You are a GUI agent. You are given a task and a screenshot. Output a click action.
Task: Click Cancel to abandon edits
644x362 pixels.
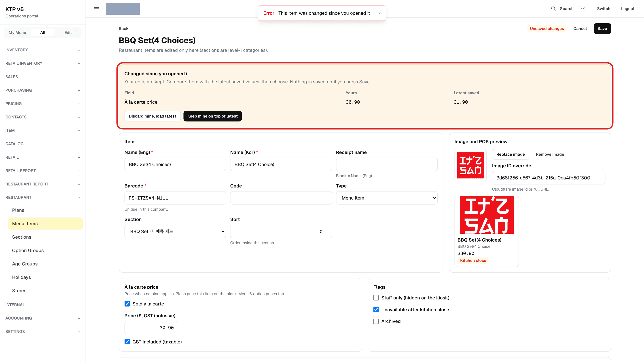(580, 28)
